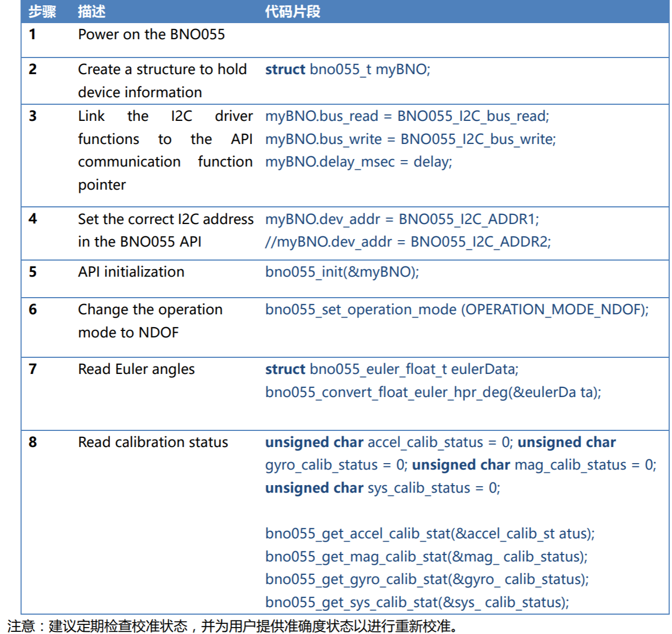Select "bno055_get_accel_calib_stat" function call
672x634 pixels.
(431, 534)
